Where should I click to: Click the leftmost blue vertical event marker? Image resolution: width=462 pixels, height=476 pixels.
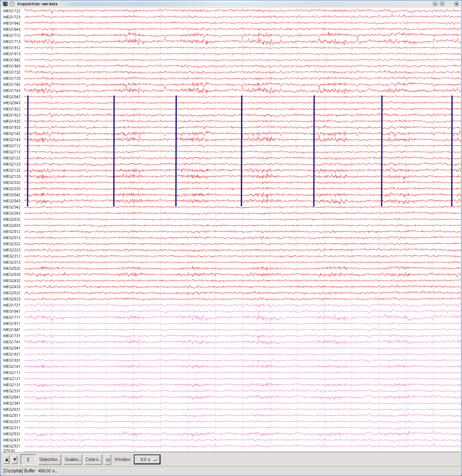[x=28, y=151]
